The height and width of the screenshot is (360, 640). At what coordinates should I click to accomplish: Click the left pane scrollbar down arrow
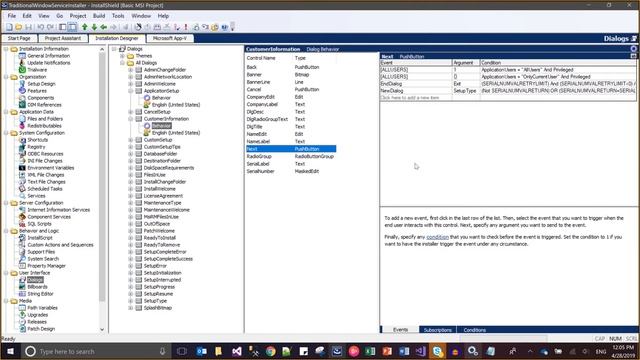(102, 329)
